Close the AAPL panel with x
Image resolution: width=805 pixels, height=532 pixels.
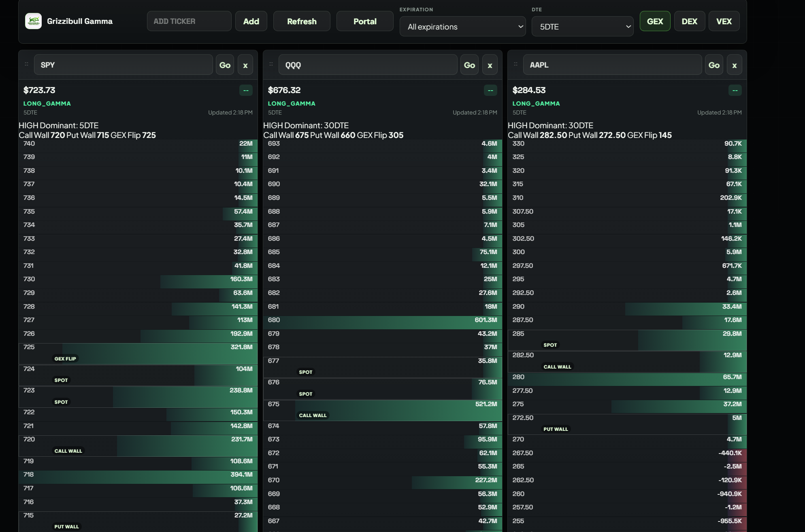(735, 65)
